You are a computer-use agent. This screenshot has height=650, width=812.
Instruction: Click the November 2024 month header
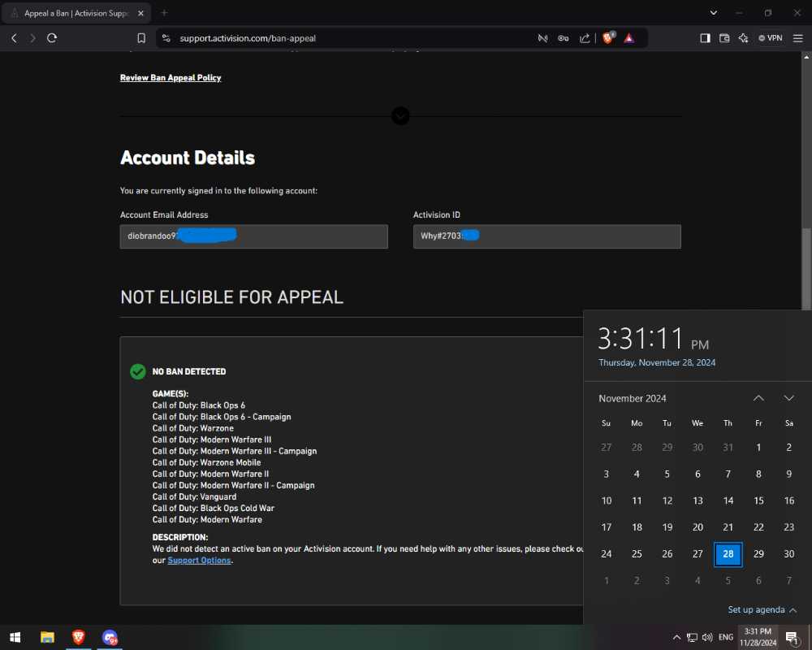(633, 398)
